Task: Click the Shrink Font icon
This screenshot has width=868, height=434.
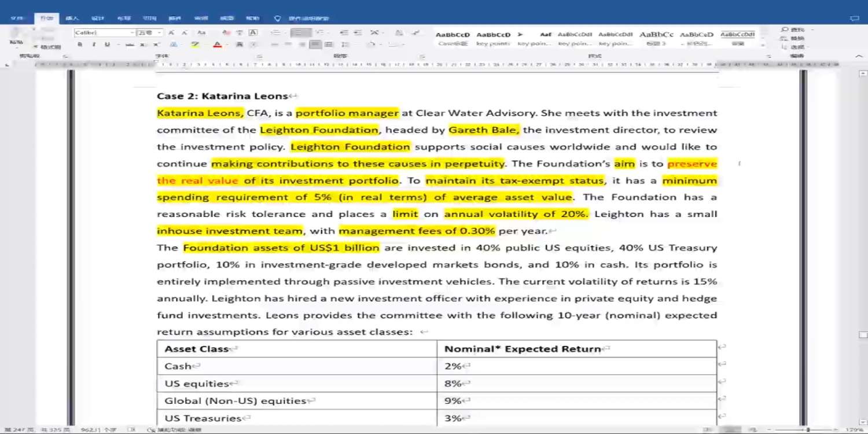Action: click(x=185, y=33)
